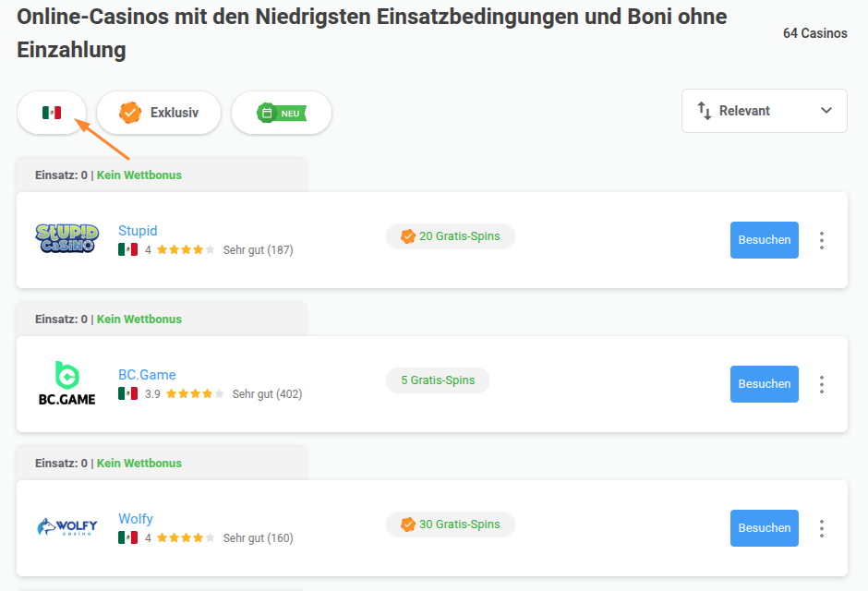The image size is (868, 591).
Task: Open three-dot menu for BC.Game
Action: [x=822, y=384]
